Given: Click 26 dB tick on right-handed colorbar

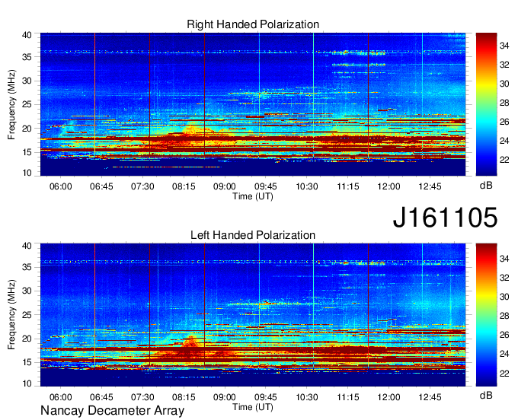Looking at the screenshot, I should 504,122.
